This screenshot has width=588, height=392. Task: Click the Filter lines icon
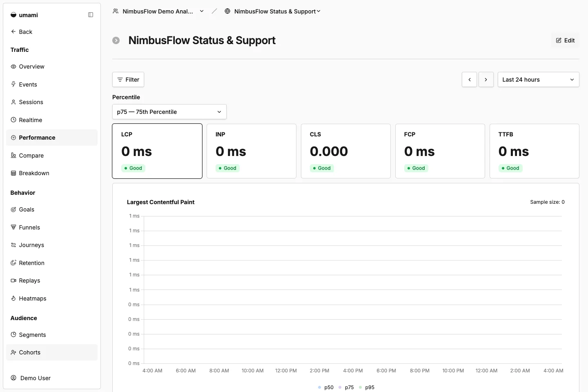coord(120,80)
